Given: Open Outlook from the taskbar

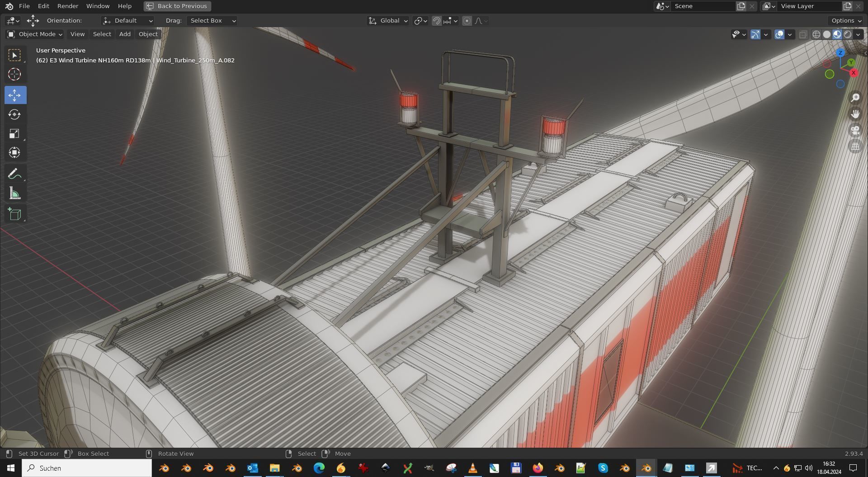Looking at the screenshot, I should (252, 468).
